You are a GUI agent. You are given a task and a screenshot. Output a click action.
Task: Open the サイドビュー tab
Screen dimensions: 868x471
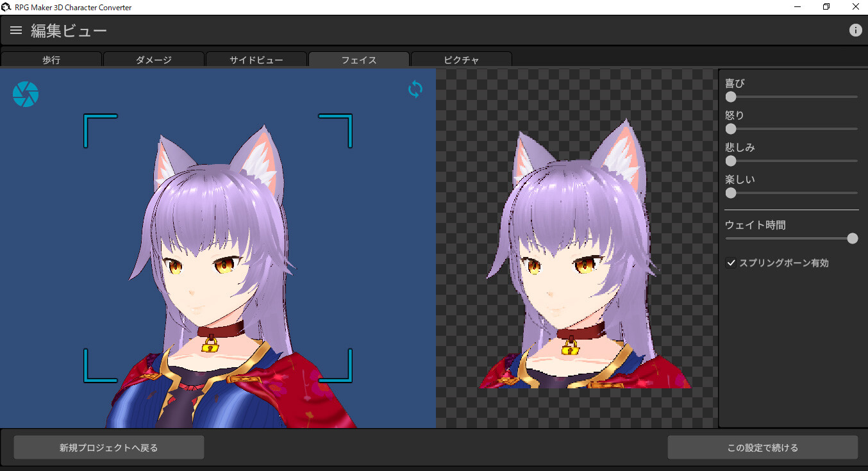(x=256, y=60)
